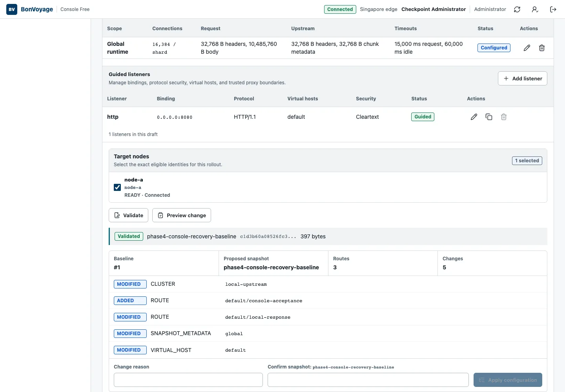
Task: Select the VIRTUAL_HOST change row
Action: point(328,350)
